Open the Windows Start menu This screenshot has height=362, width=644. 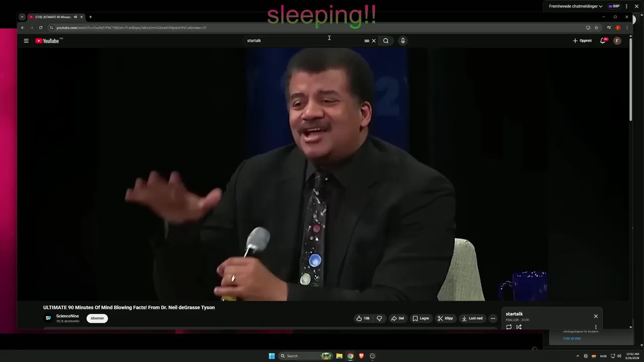(272, 356)
